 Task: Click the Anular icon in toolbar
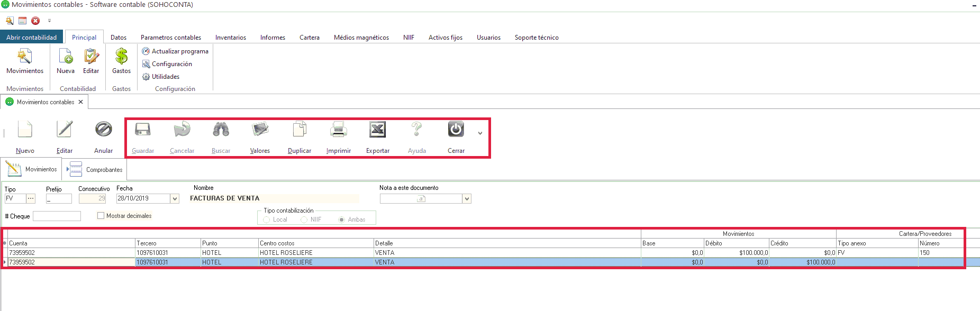click(x=103, y=130)
